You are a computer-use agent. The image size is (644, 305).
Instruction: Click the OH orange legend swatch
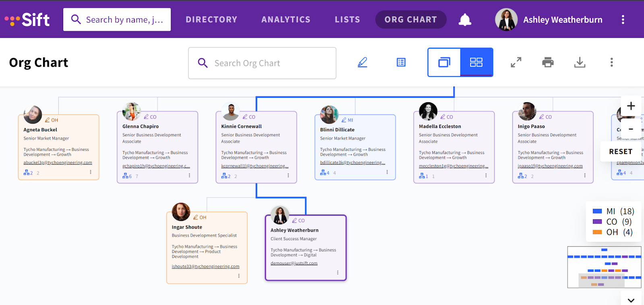[x=597, y=232]
